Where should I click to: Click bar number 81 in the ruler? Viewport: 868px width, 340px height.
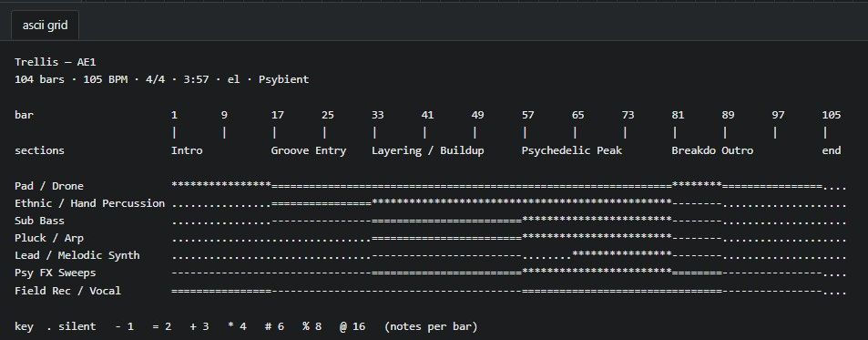678,115
